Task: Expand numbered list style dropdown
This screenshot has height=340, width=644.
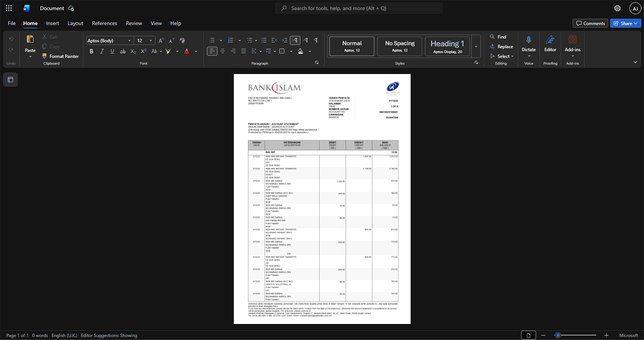Action: (239, 41)
